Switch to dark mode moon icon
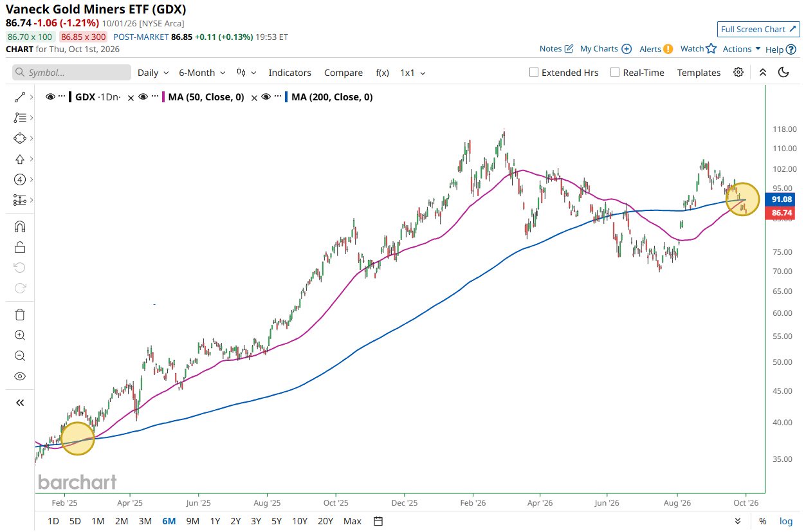The image size is (806, 532). click(x=783, y=72)
